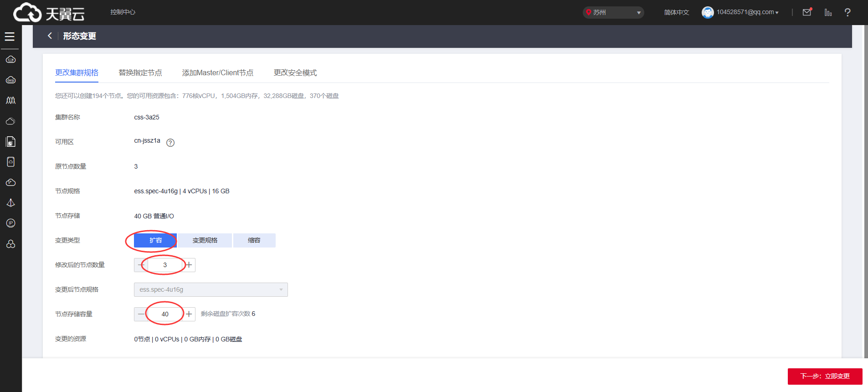
Task: Switch to the 替换指定节点 tab
Action: tap(140, 72)
